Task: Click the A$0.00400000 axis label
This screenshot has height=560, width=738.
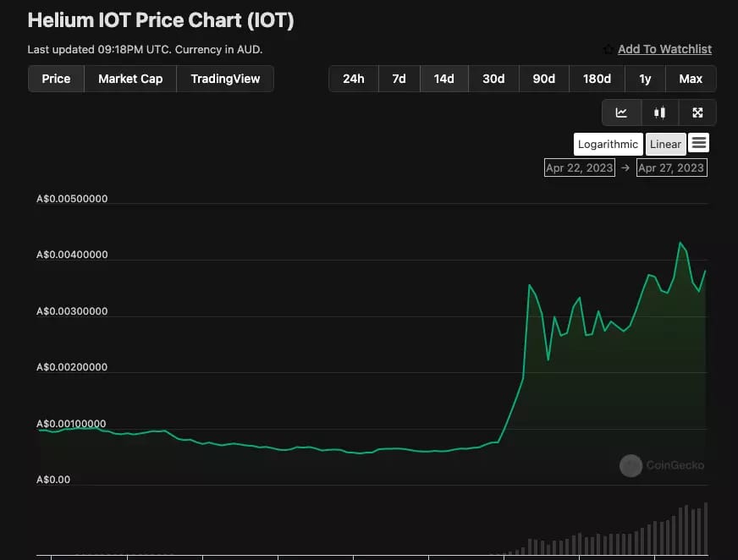Action: click(72, 255)
